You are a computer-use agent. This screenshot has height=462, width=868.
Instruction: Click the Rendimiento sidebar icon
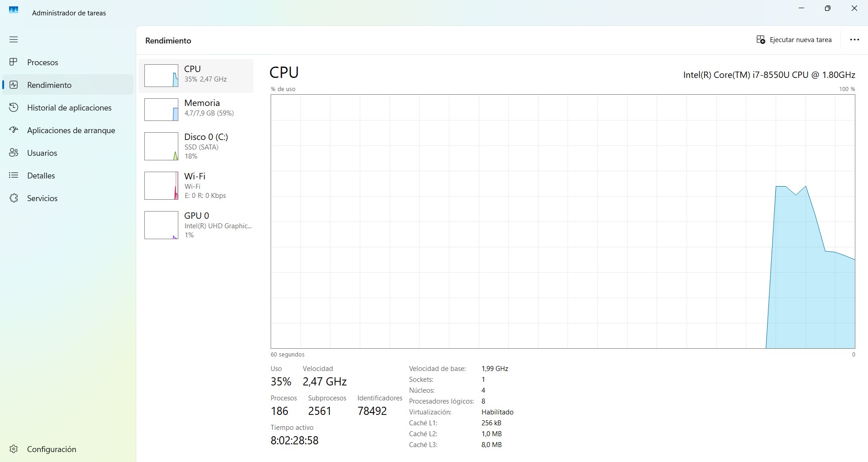(14, 85)
